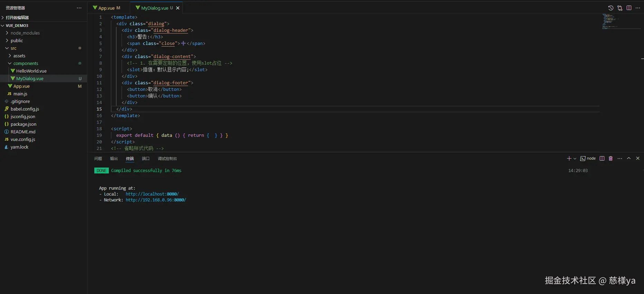Open README.md file
The image size is (644, 294).
point(44,132)
